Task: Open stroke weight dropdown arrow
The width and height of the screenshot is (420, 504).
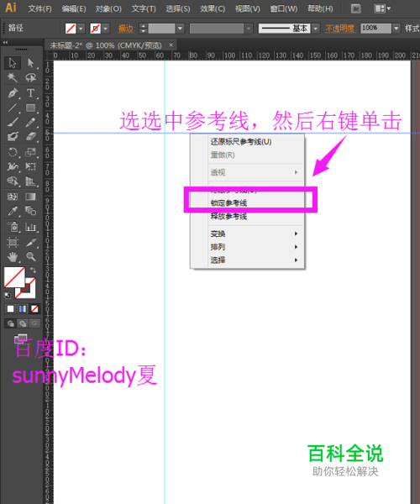Action: tap(181, 29)
